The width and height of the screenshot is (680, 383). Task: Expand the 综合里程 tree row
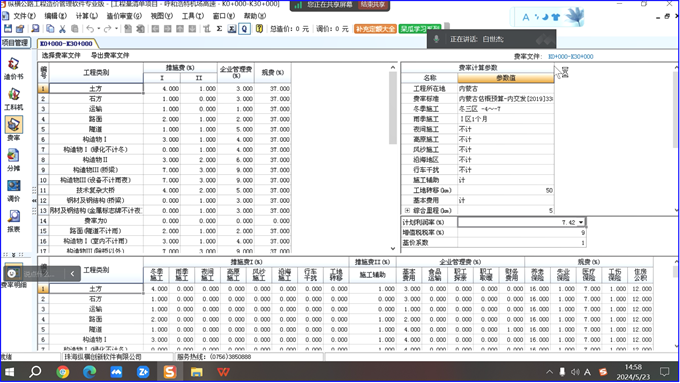tap(407, 210)
